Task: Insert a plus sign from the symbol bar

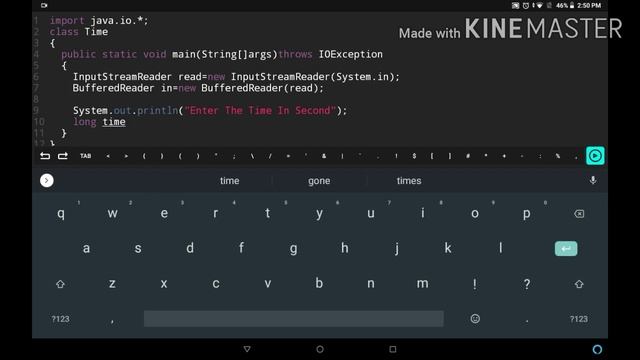Action: [504, 156]
